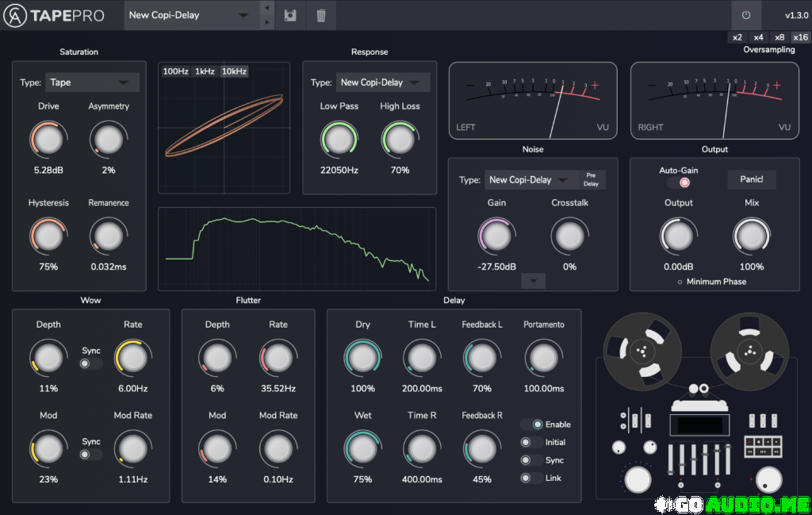
Task: Save the current preset with floppy icon
Action: (290, 16)
